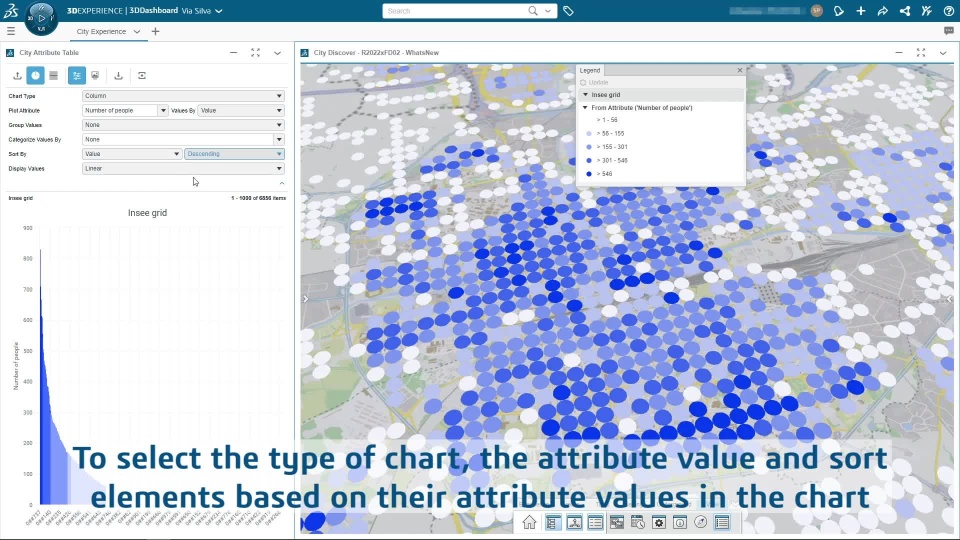Open the Values By dropdown
The height and width of the screenshot is (540, 960).
[x=241, y=110]
